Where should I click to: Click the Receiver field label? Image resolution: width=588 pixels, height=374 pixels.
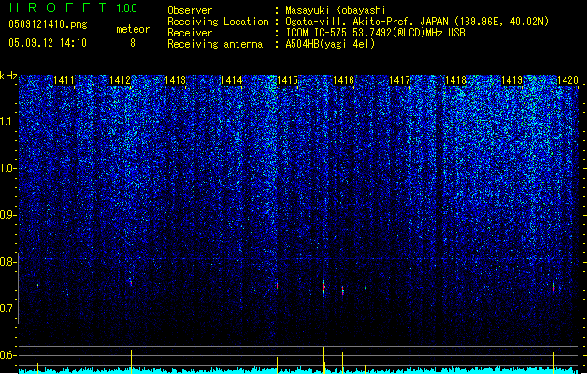tap(190, 33)
